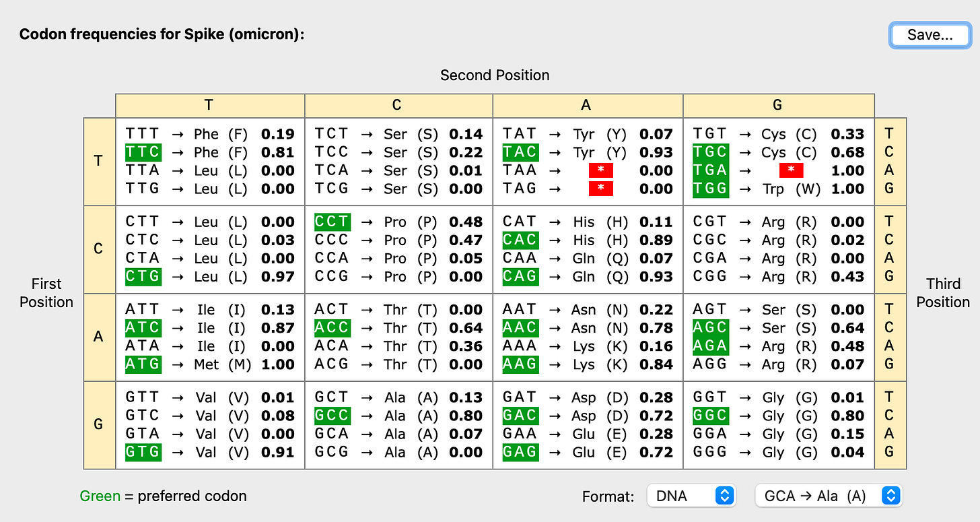The width and height of the screenshot is (980, 522).
Task: Click the TTT codon text
Action: click(x=143, y=134)
